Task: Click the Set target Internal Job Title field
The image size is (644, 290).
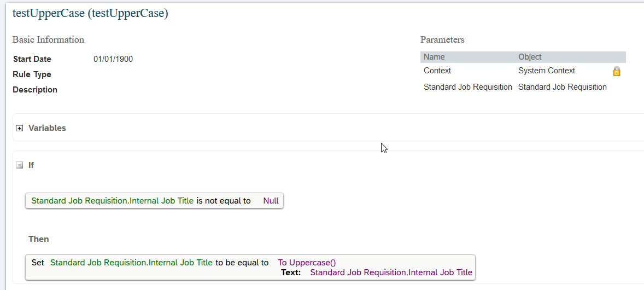Action: point(131,263)
